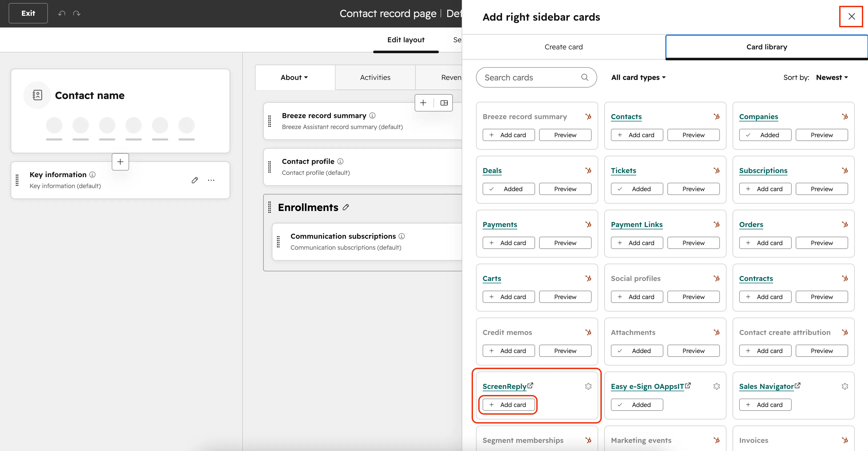
Task: Toggle the Added button on Tickets card
Action: point(637,189)
